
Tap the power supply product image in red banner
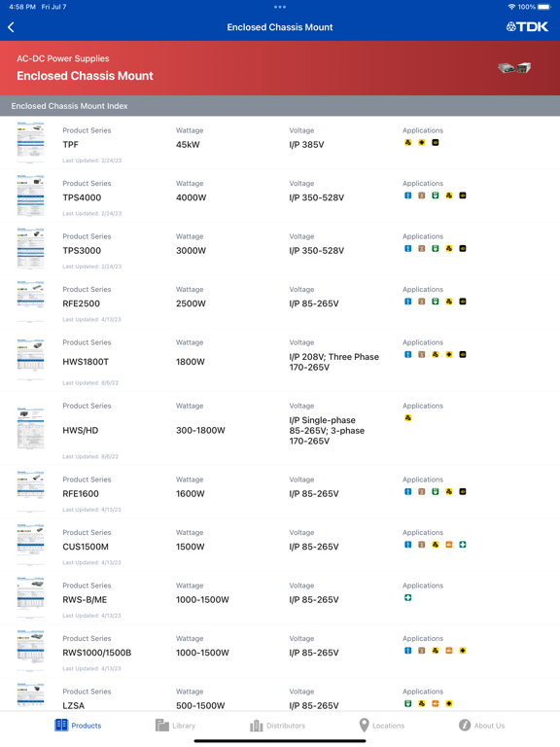[514, 68]
